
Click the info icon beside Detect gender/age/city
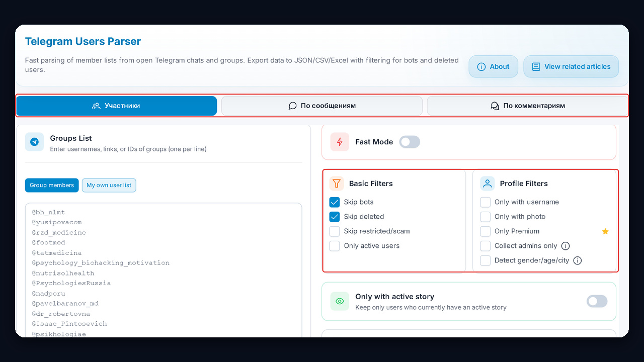578,260
